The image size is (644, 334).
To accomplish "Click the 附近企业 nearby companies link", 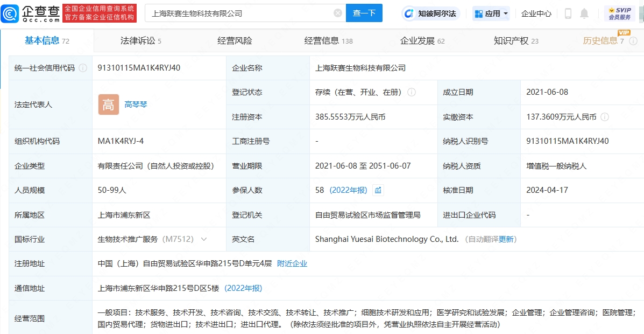I will 292,263.
